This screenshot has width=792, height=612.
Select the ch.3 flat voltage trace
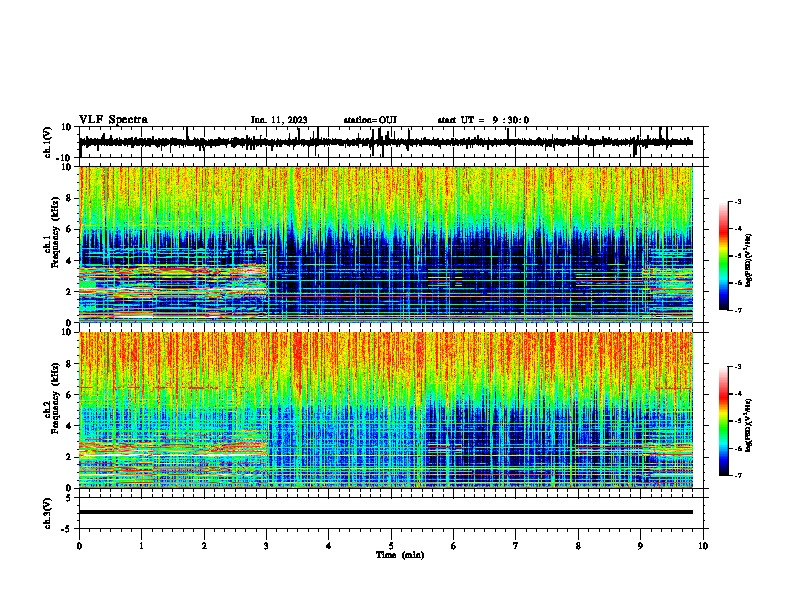385,512
